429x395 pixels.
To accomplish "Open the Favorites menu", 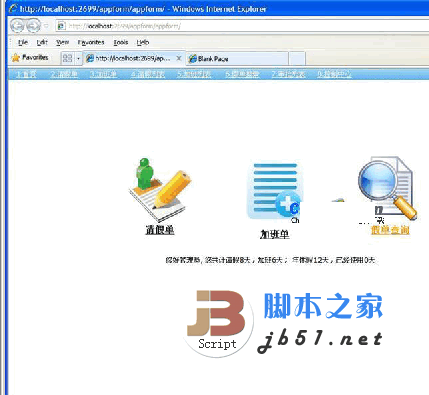I will (91, 42).
